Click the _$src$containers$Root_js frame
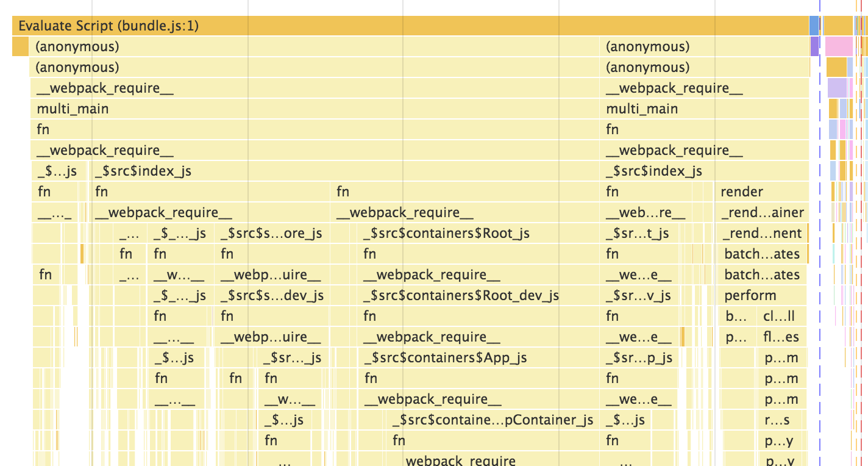Viewport: 868px width, 466px height. pyautogui.click(x=477, y=234)
